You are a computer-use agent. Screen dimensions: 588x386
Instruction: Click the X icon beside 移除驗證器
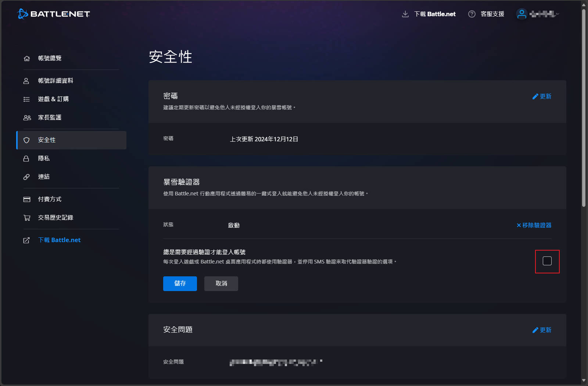tap(519, 225)
